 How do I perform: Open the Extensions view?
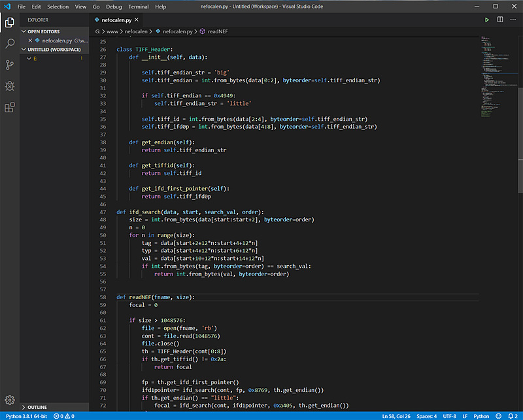click(10, 107)
